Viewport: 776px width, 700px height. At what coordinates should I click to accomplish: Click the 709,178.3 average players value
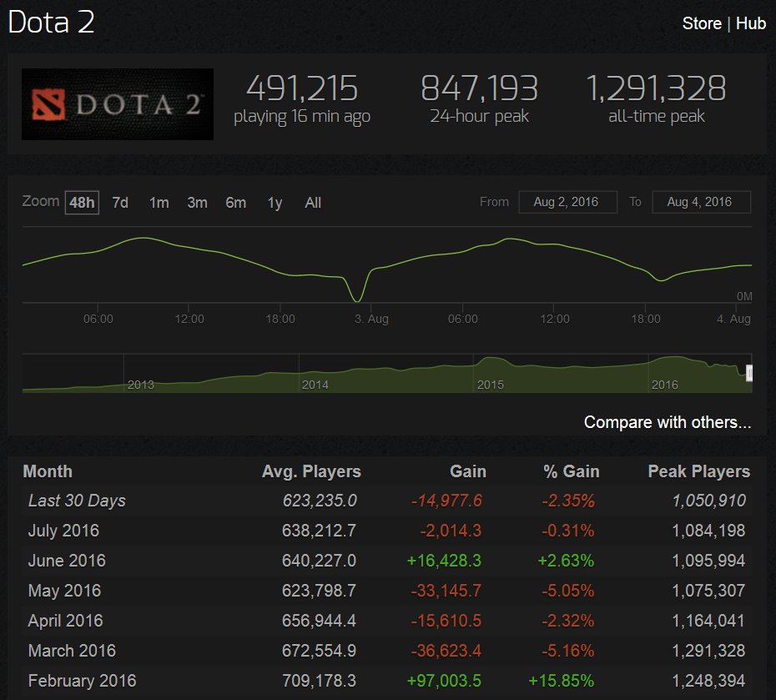point(320,681)
